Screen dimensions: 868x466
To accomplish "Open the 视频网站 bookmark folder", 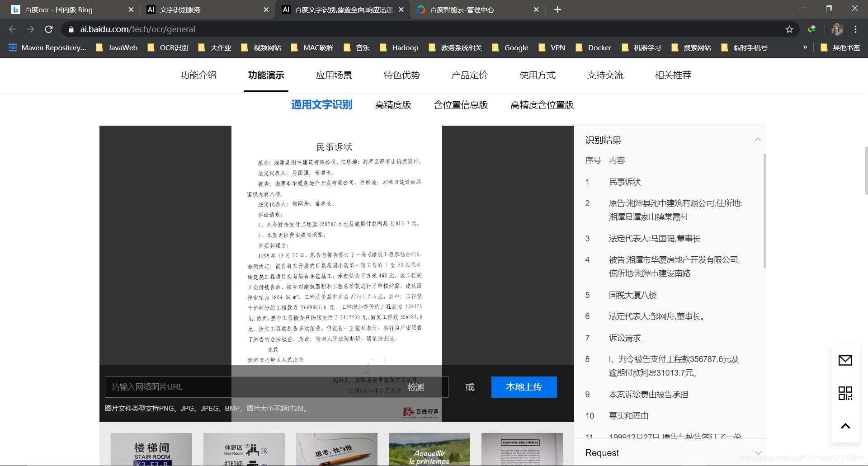I will click(261, 47).
